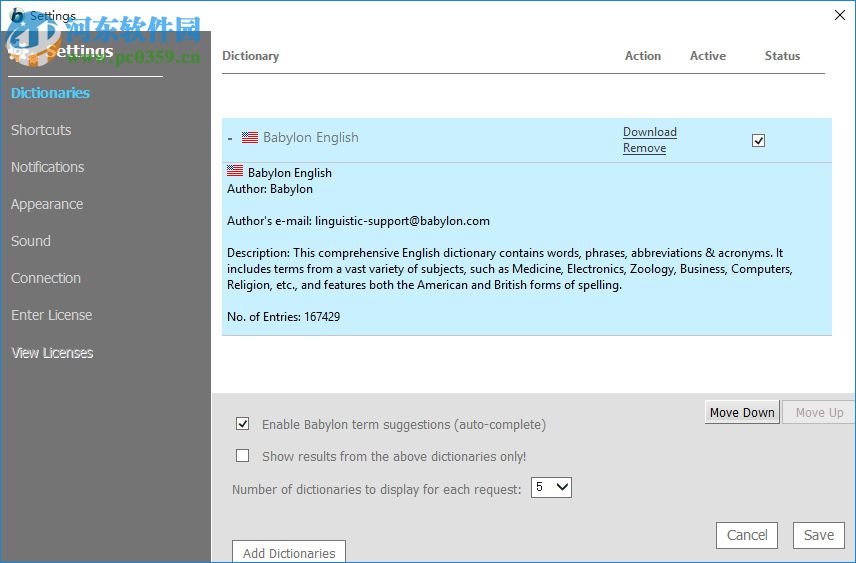Click the Dictionary column header
This screenshot has height=563, width=856.
(251, 56)
